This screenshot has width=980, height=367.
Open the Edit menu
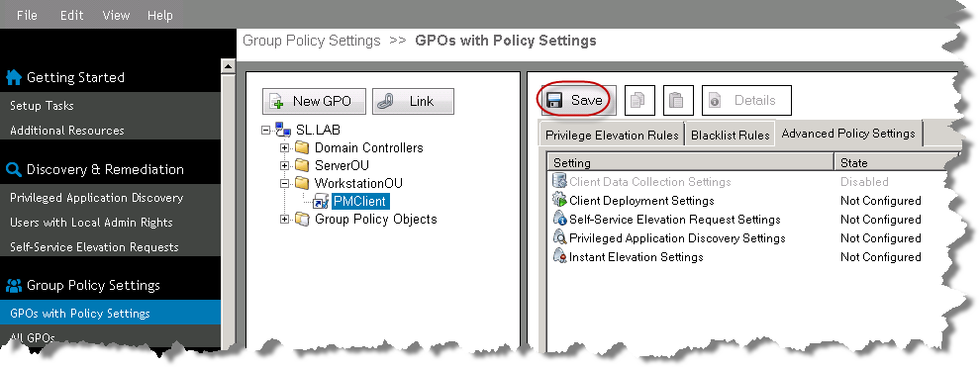point(72,15)
